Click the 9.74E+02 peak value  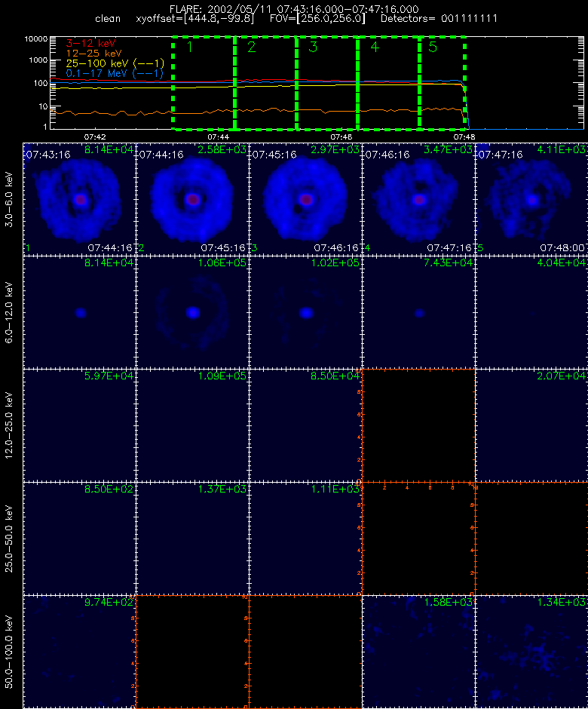tap(109, 603)
